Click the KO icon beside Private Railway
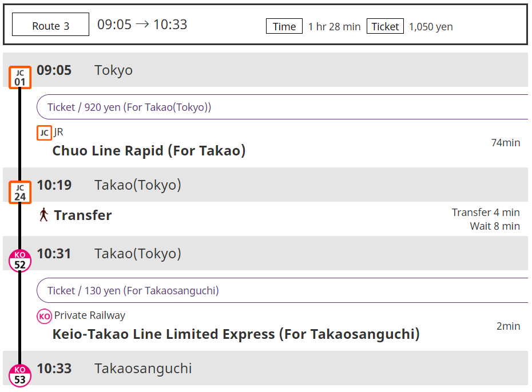The width and height of the screenshot is (532, 392). pos(44,316)
